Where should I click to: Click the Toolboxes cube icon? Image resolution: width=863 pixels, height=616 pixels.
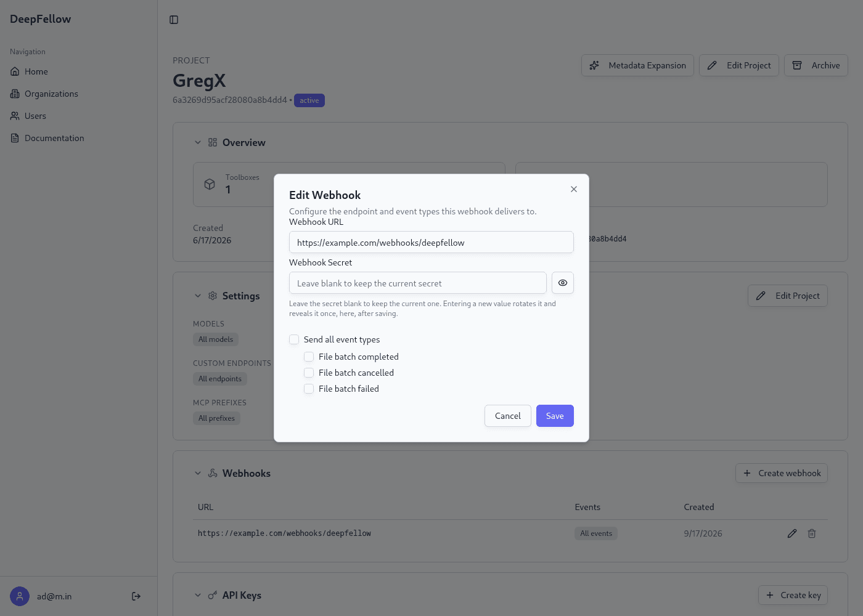210,184
